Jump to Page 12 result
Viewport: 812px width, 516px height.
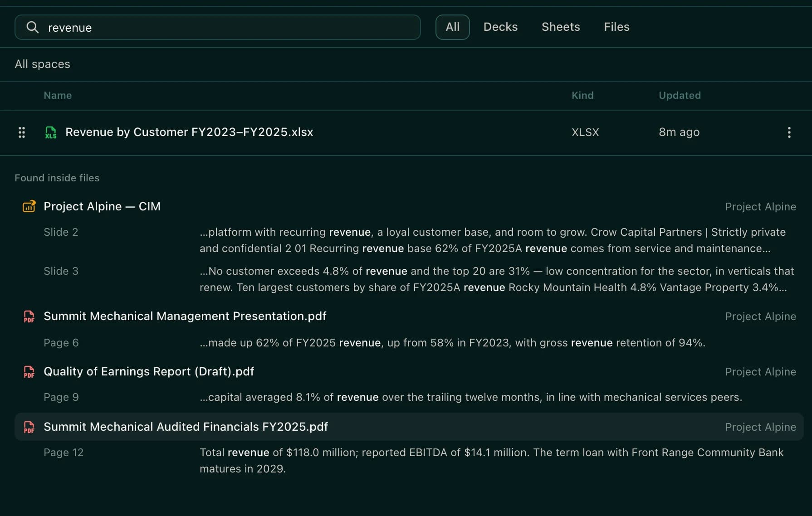coord(64,453)
